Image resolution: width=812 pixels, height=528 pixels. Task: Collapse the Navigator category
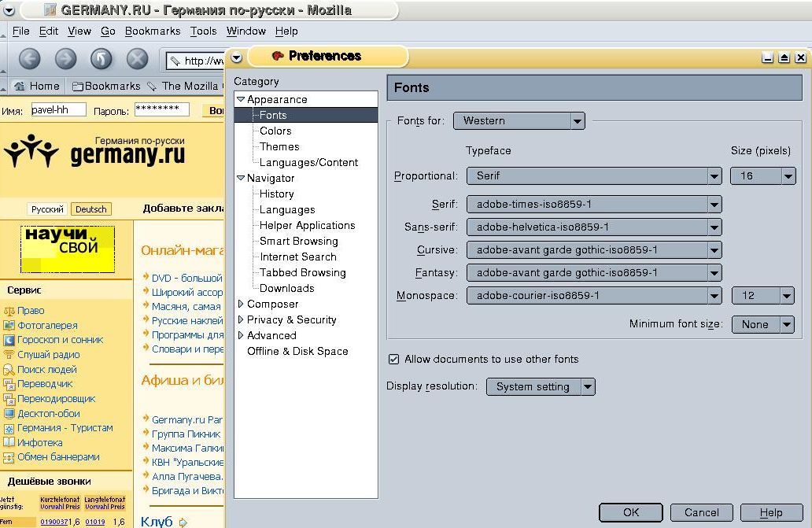pos(240,178)
